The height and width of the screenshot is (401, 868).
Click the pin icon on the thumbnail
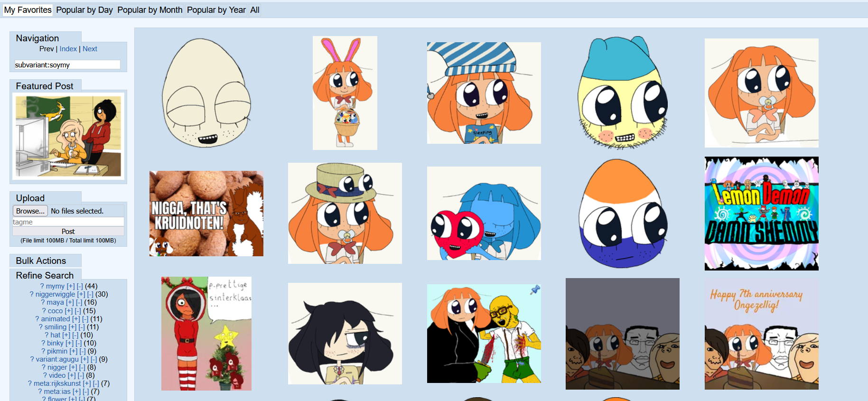click(535, 289)
